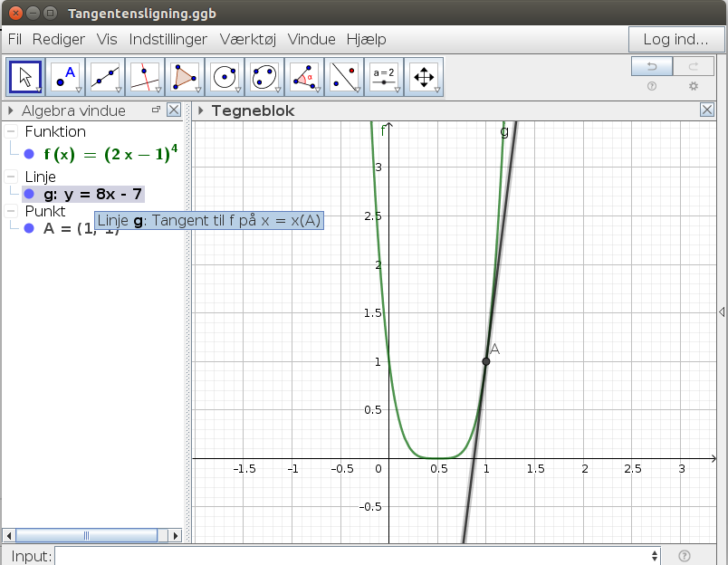Open toolbar help question mark
Screen dimensions: 728x565
point(652,86)
